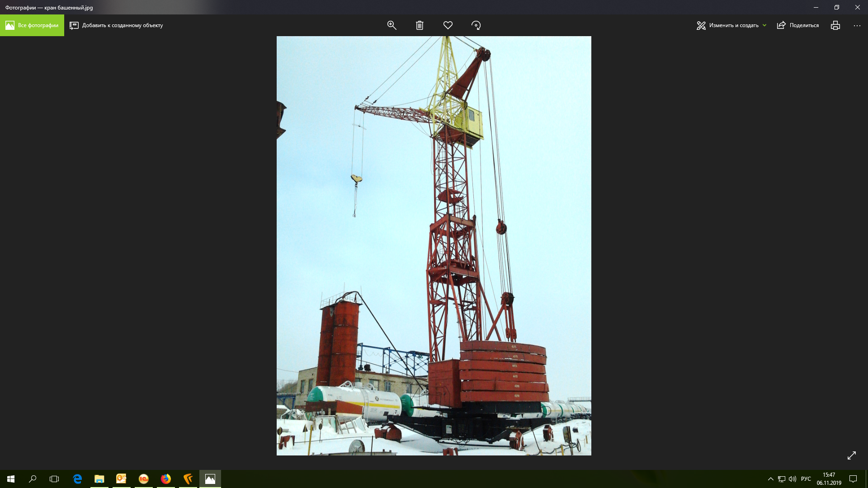Viewport: 868px width, 488px height.
Task: Open the print dialog icon
Action: [x=835, y=25]
